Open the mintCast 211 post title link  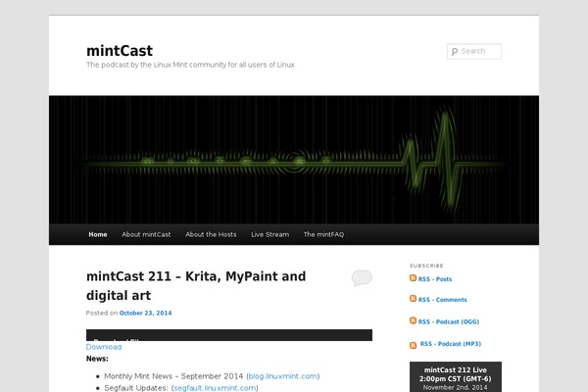point(196,286)
